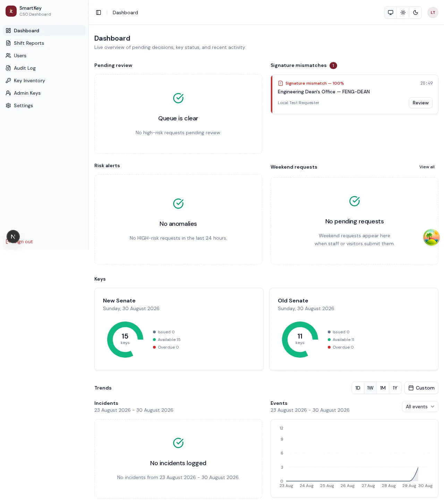The width and height of the screenshot is (444, 504).
Task: Open Audit Log in the sidebar
Action: click(44, 68)
